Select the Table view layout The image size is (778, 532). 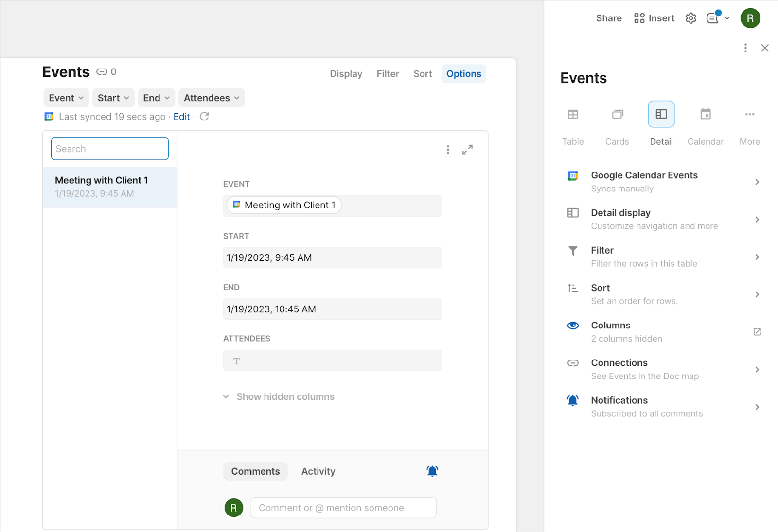pyautogui.click(x=573, y=115)
